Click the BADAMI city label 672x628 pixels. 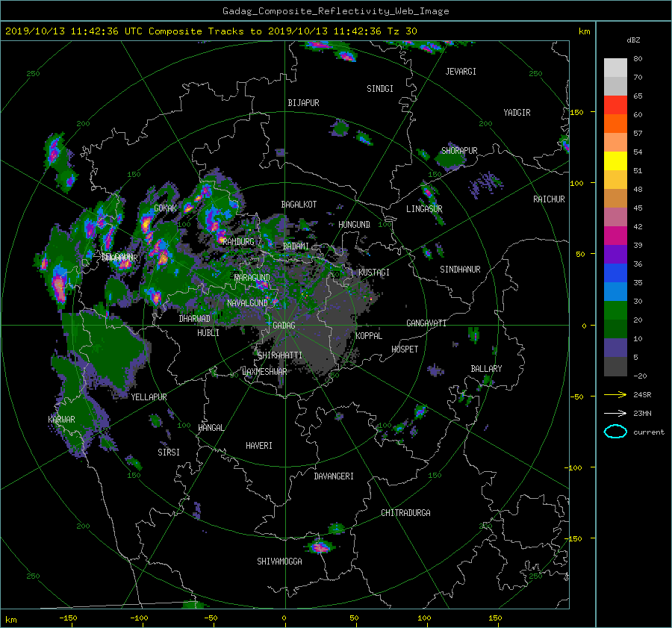[296, 246]
